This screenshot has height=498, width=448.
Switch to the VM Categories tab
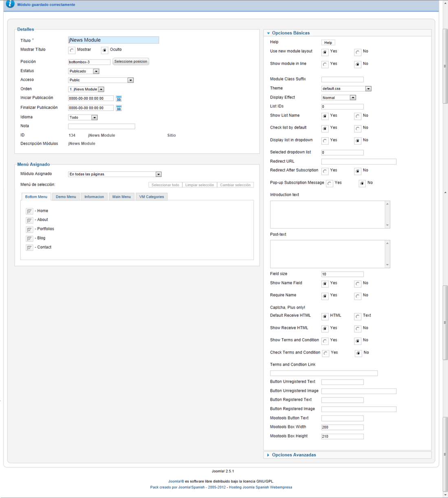[152, 197]
